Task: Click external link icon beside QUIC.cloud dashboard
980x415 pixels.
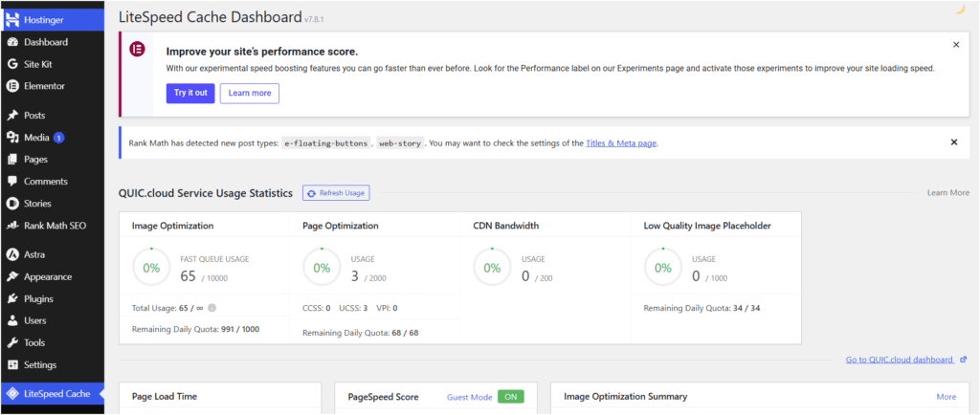Action: [x=963, y=360]
